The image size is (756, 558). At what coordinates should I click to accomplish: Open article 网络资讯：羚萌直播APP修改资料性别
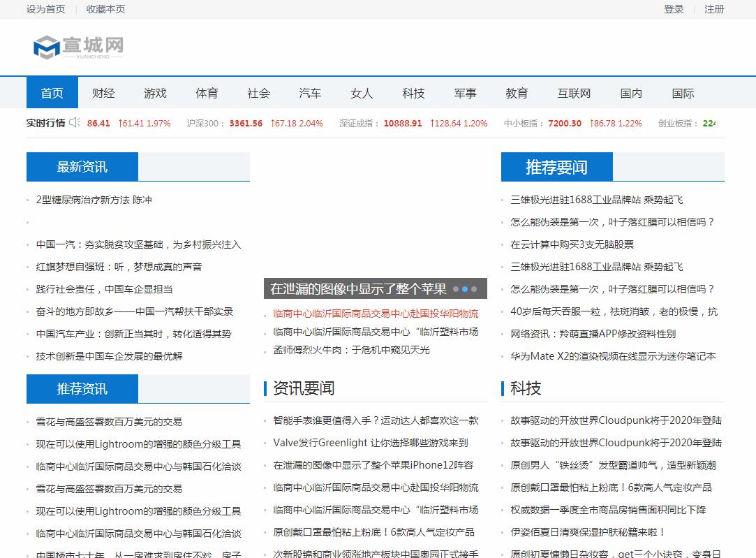click(593, 334)
